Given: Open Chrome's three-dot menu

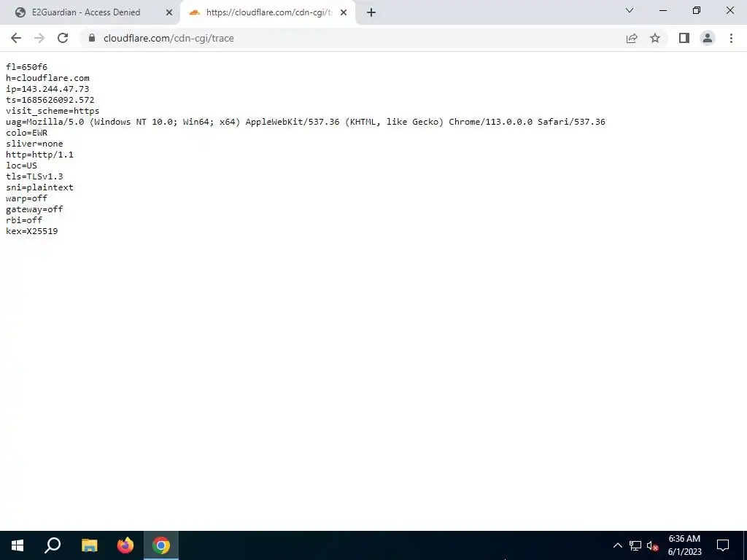Looking at the screenshot, I should 731,38.
